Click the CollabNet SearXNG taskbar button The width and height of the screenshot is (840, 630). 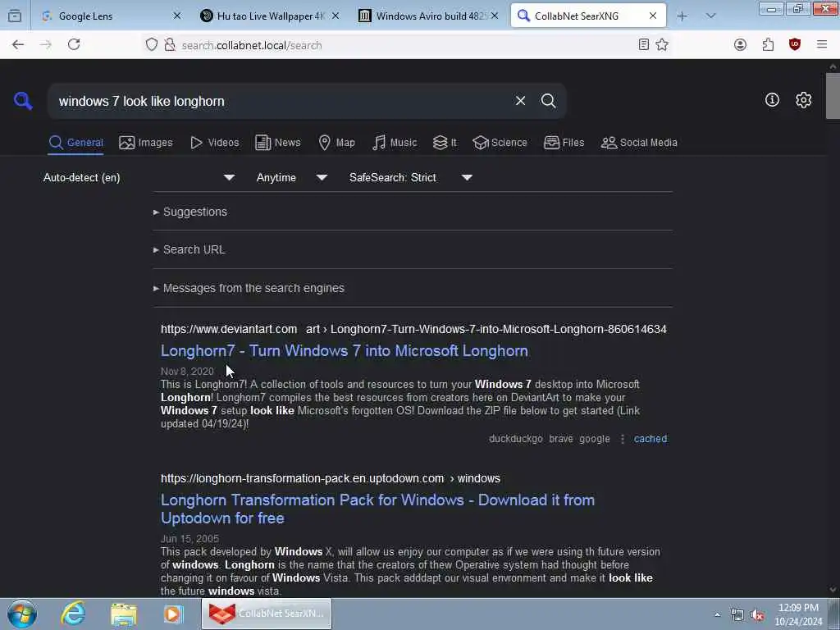267,614
